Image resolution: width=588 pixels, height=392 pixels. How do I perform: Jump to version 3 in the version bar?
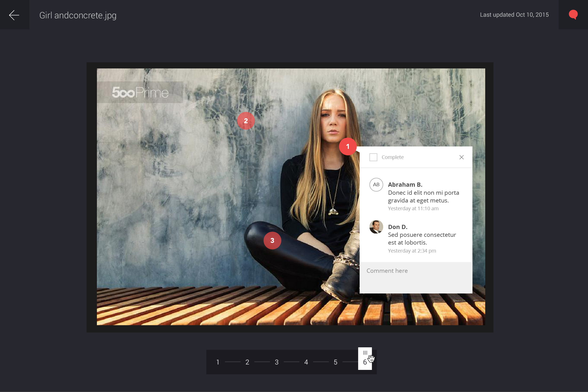(x=277, y=362)
